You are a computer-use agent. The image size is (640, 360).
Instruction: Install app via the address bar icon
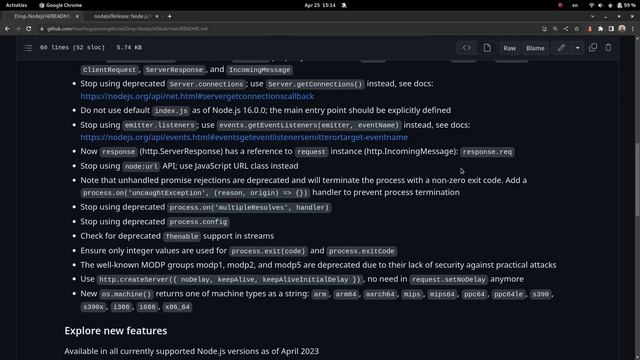click(x=544, y=29)
